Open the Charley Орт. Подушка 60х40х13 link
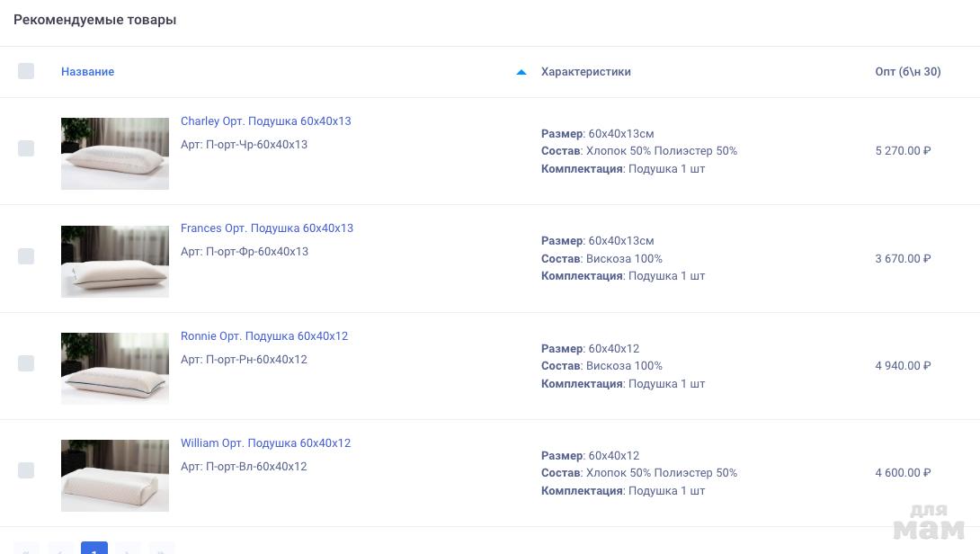Image resolution: width=980 pixels, height=554 pixels. [265, 121]
